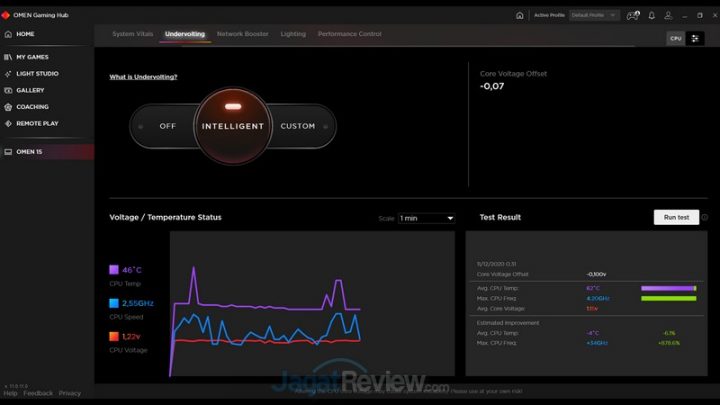Expand the Active Profile dropdown

(594, 15)
